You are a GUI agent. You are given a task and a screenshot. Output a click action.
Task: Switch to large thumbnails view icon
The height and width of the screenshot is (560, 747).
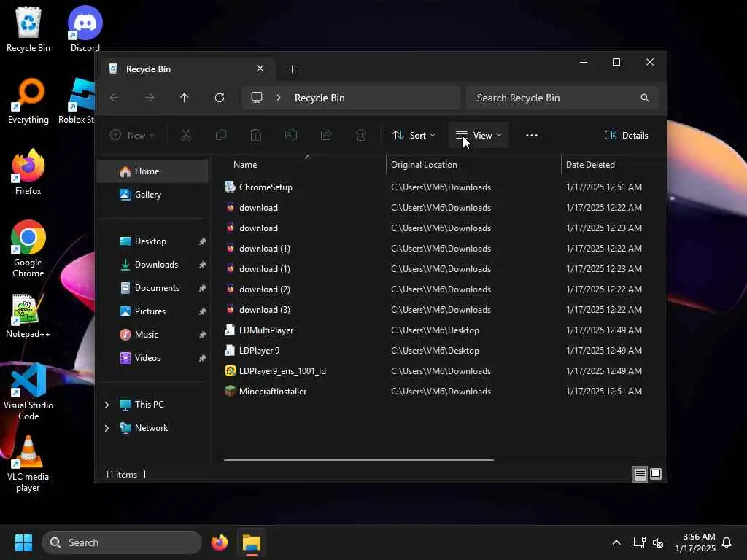[656, 474]
